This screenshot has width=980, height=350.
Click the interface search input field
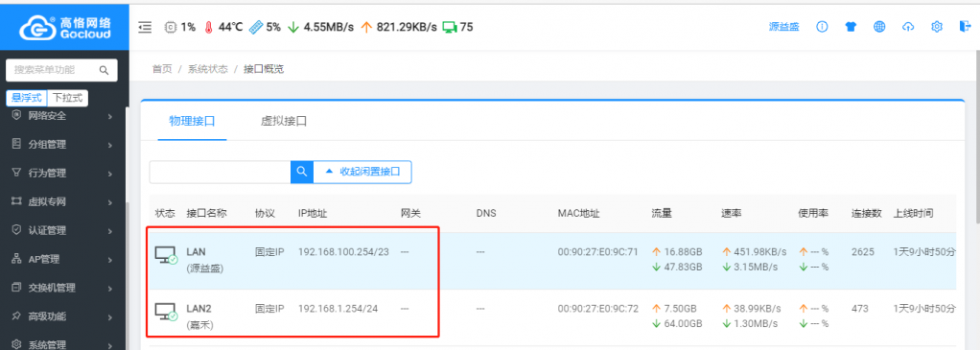point(220,172)
